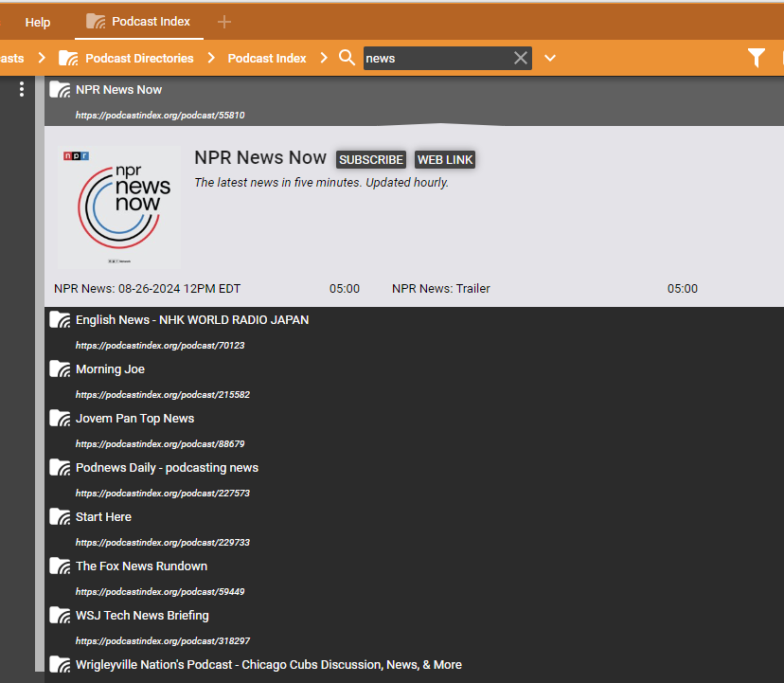Screen dimensions: 784x683
Task: Click the magnifier search icon
Action: click(x=347, y=58)
